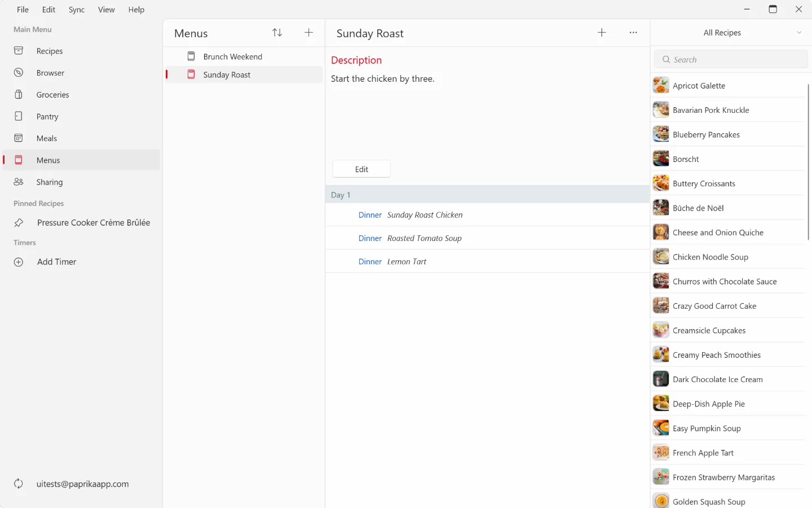Click the Edit description button
The image size is (812, 508).
point(361,169)
